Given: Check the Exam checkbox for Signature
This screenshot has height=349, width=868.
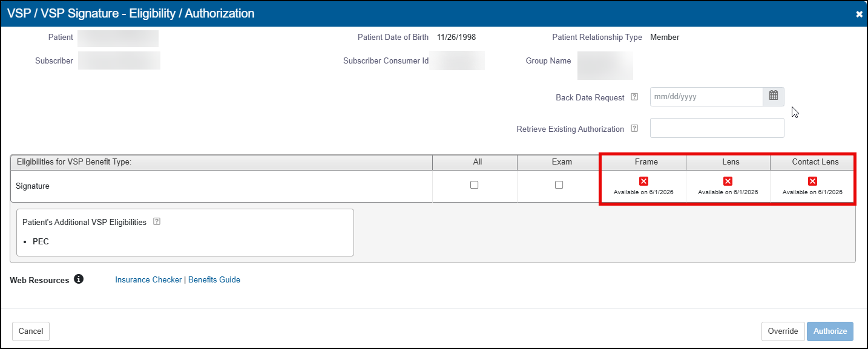Looking at the screenshot, I should tap(559, 185).
